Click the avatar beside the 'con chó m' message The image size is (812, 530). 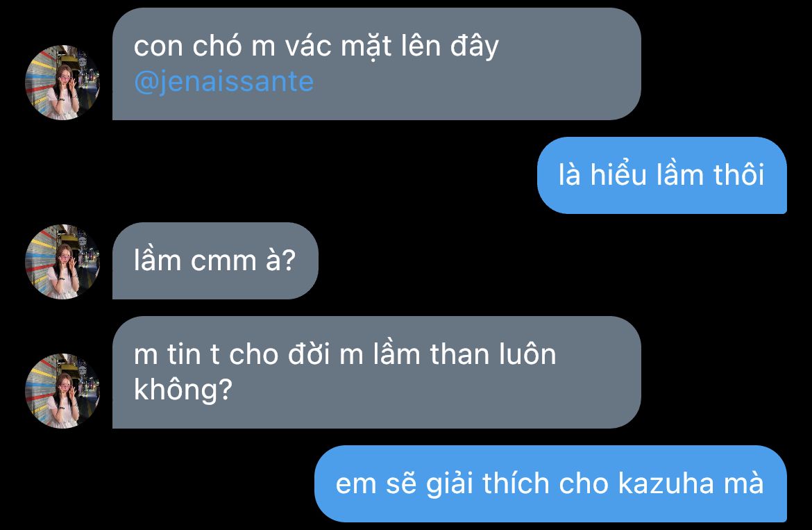tap(62, 83)
